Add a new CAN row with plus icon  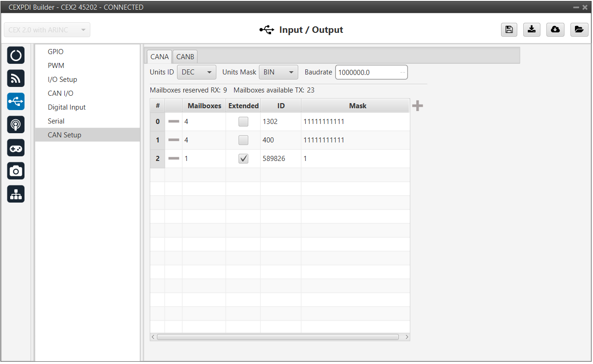[x=417, y=106]
